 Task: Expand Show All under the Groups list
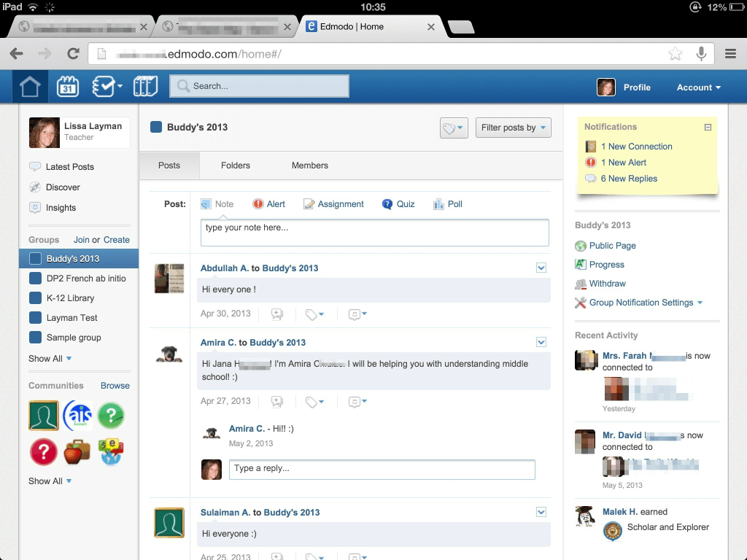tap(45, 359)
